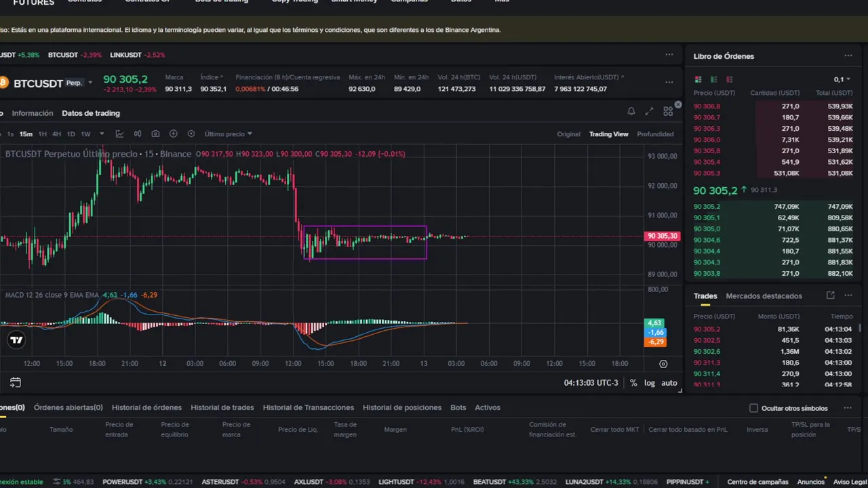Click the orange -6,29 MACD label

tap(655, 342)
